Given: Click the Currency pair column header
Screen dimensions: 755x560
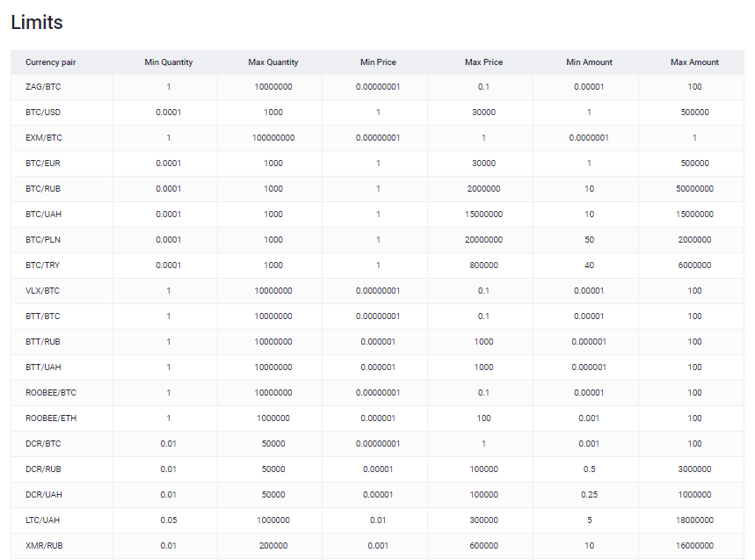Looking at the screenshot, I should point(50,62).
